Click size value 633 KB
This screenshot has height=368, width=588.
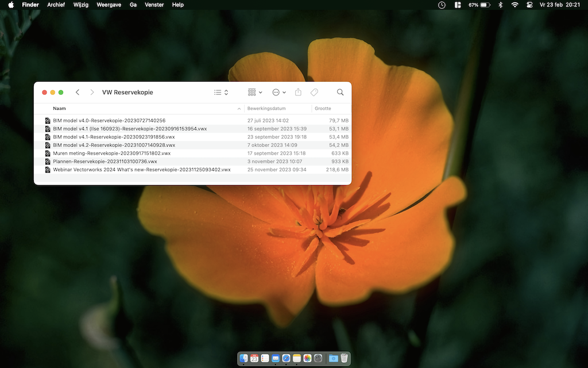pyautogui.click(x=340, y=153)
